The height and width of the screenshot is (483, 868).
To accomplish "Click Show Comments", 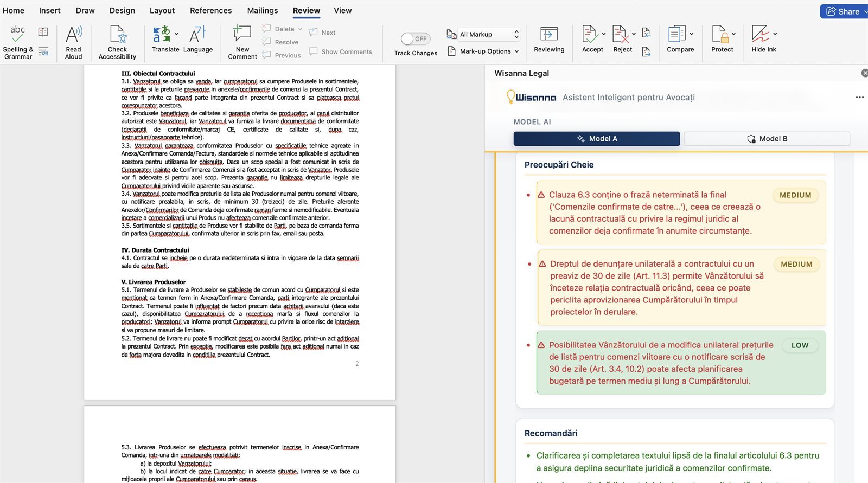I will [x=341, y=51].
